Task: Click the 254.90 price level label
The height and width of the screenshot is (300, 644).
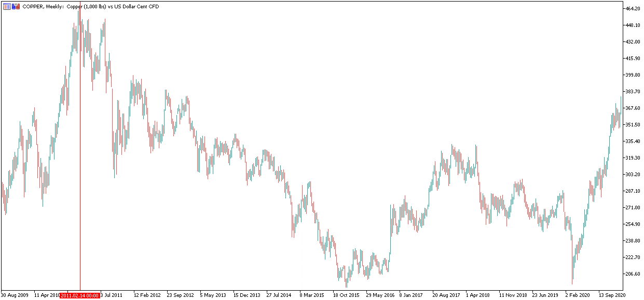Action: (634, 224)
